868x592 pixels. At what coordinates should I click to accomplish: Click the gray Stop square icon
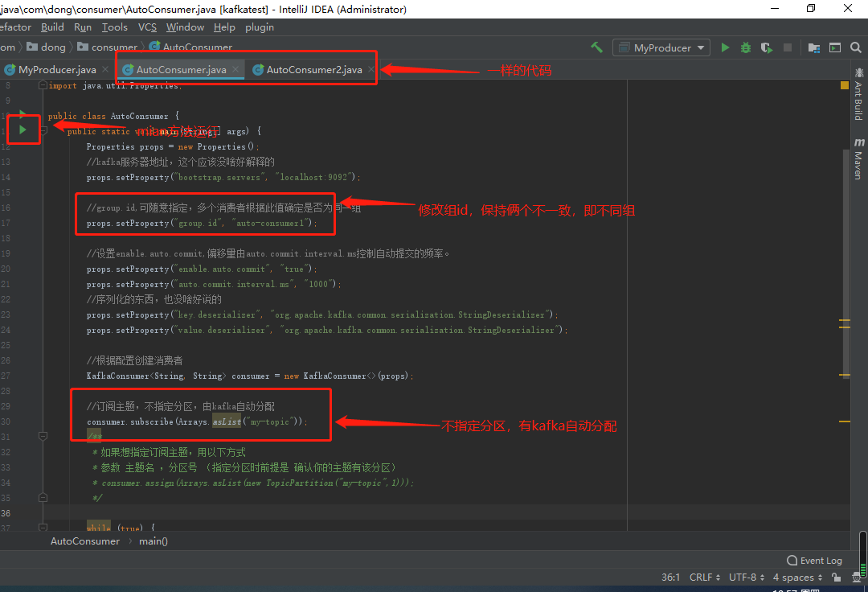click(x=787, y=47)
